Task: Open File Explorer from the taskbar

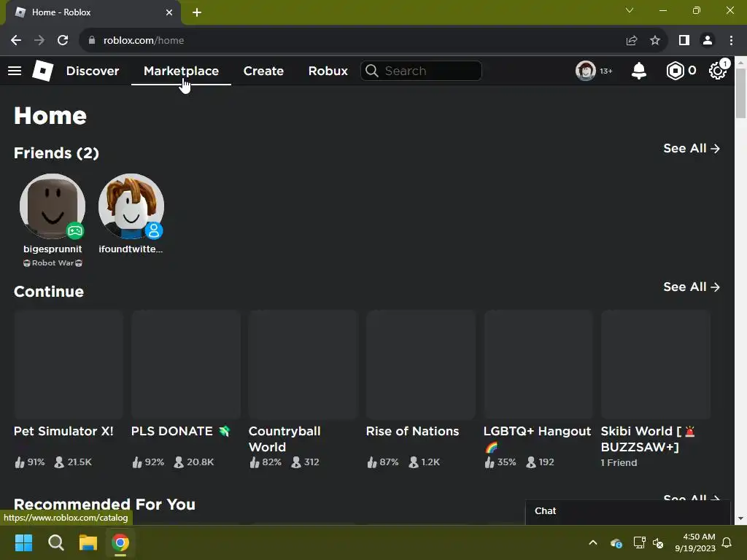Action: [x=88, y=542]
